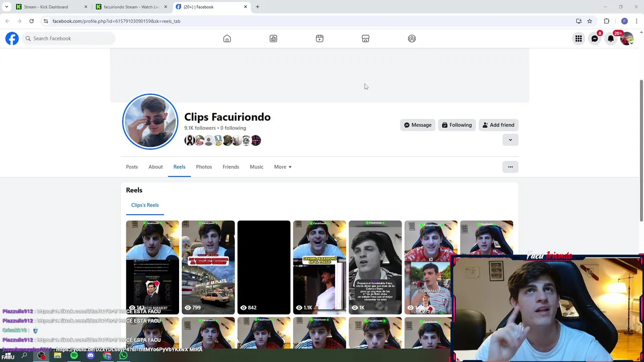Open the notifications bell icon
The height and width of the screenshot is (362, 644).
(x=611, y=39)
